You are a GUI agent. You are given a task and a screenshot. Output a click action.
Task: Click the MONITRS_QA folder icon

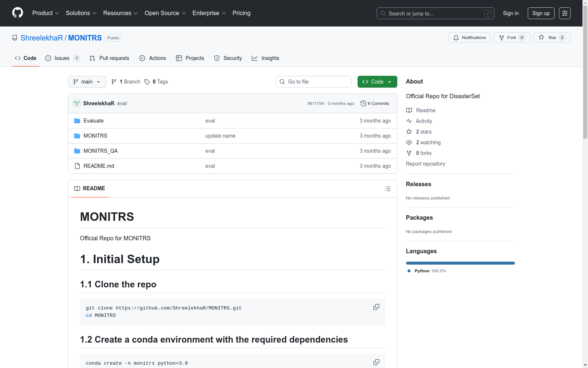[77, 151]
